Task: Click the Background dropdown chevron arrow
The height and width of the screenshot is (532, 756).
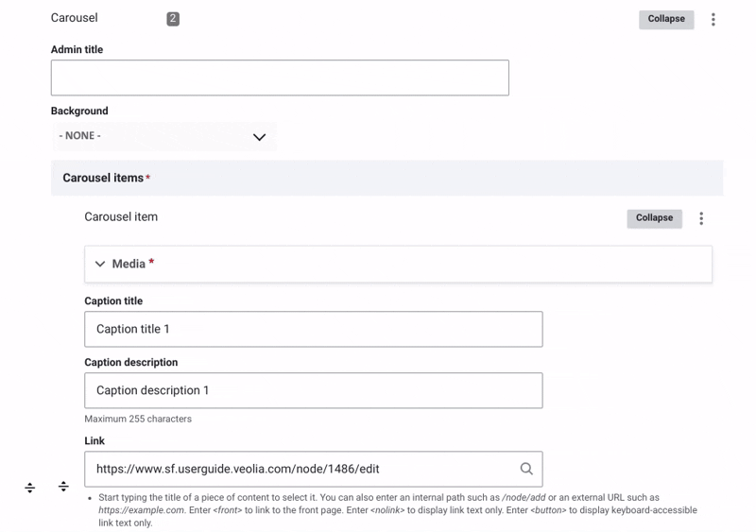Action: click(x=259, y=137)
